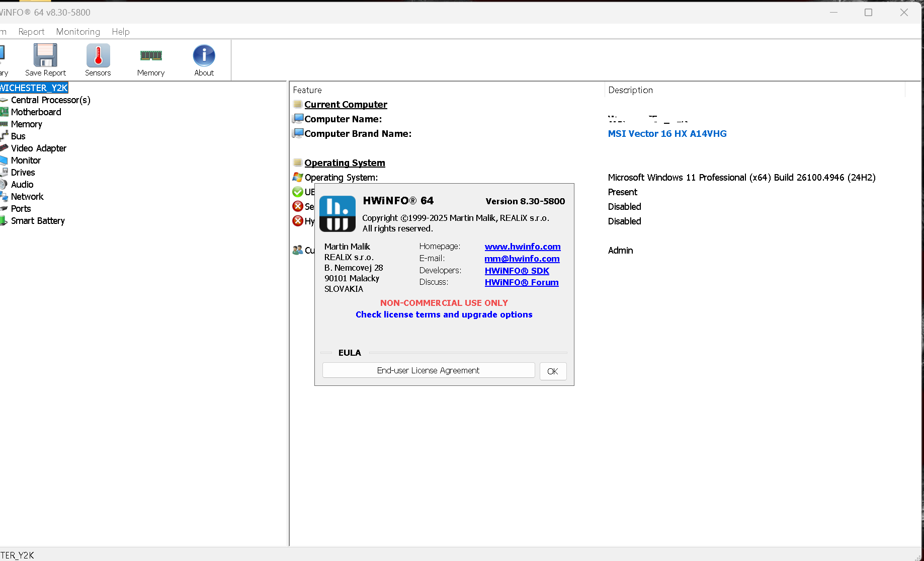
Task: Click the Current Computer folder icon
Action: coord(298,104)
